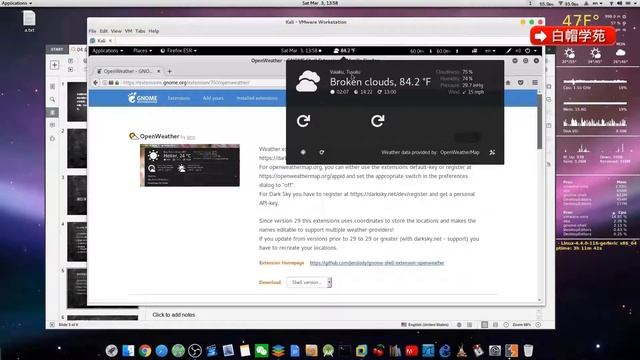The image size is (640, 360).
Task: Open the Trash in the dock
Action: (x=528, y=350)
